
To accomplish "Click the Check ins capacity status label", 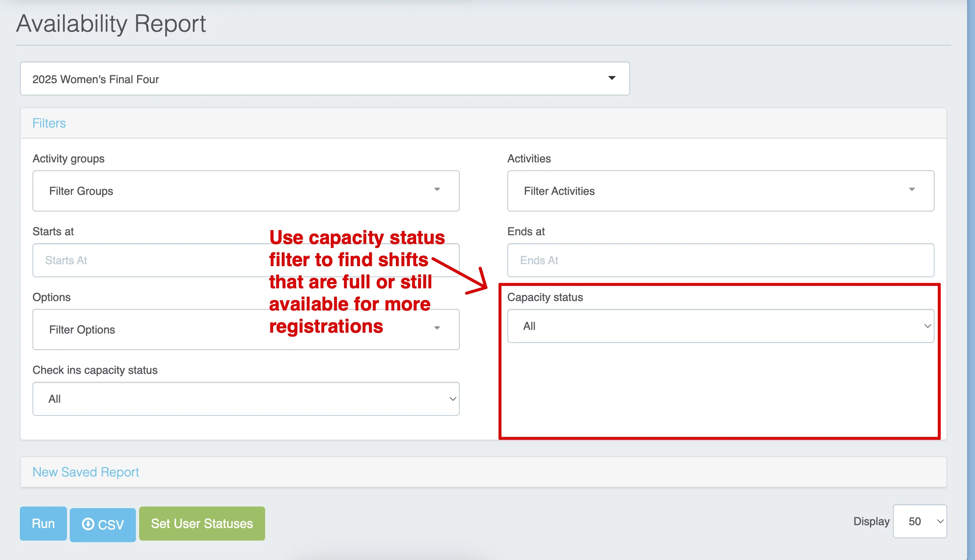I will [x=95, y=370].
